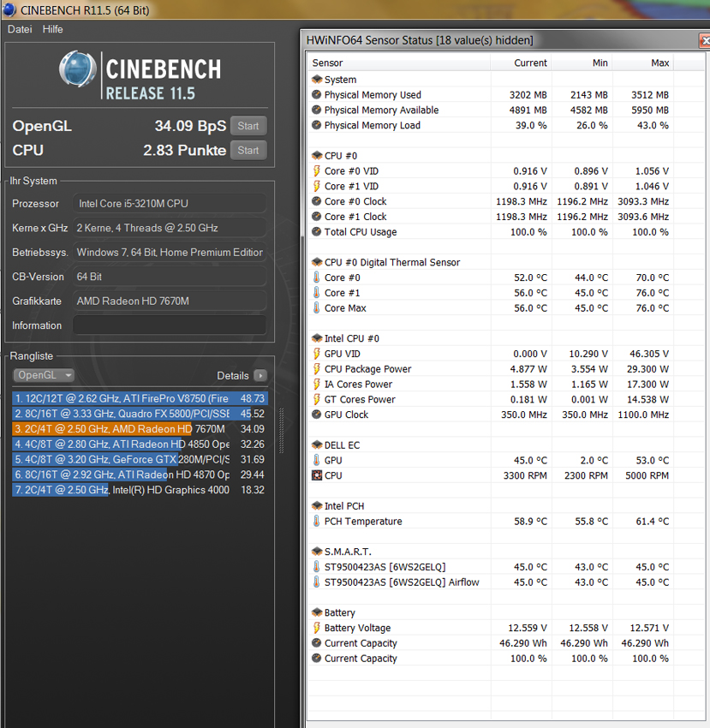Screen dimensions: 710x728
Task: Open the Datei menu
Action: click(x=20, y=29)
